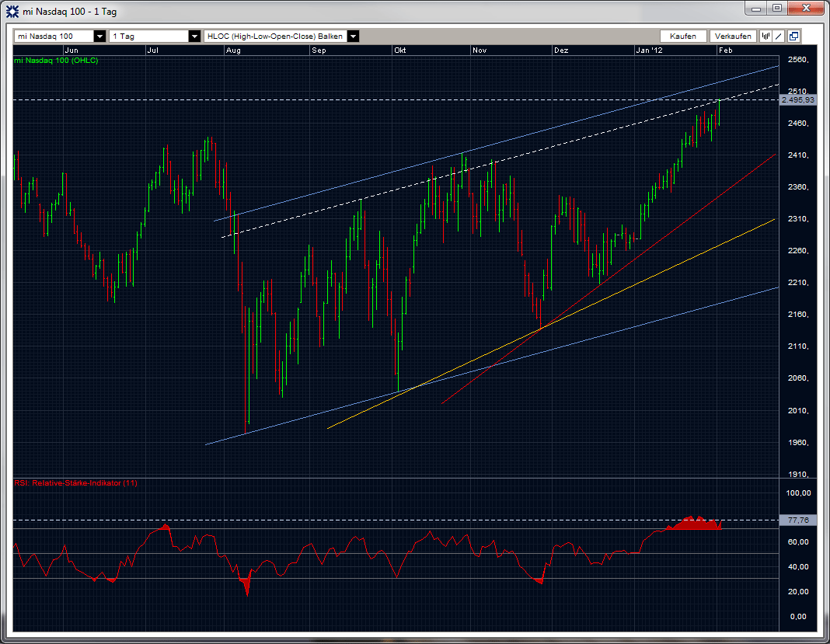Click the 20,00 RSI axis label
This screenshot has height=644, width=830.
[798, 592]
